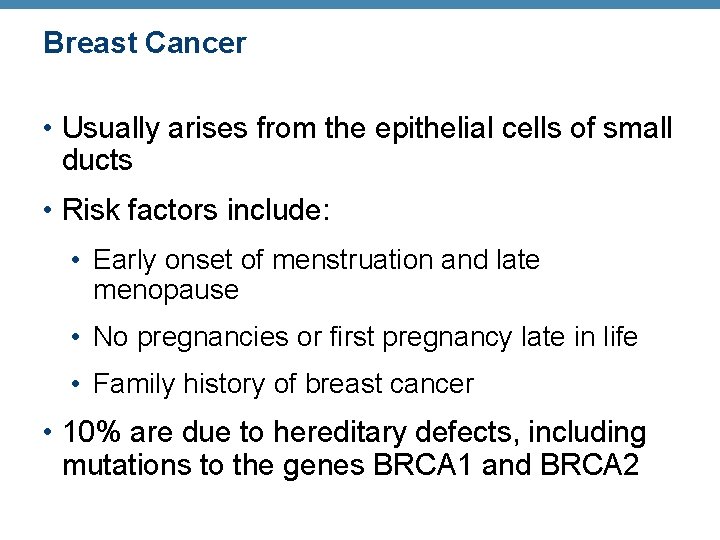
Task: Click the Breast Cancer slide title
Action: [x=145, y=43]
